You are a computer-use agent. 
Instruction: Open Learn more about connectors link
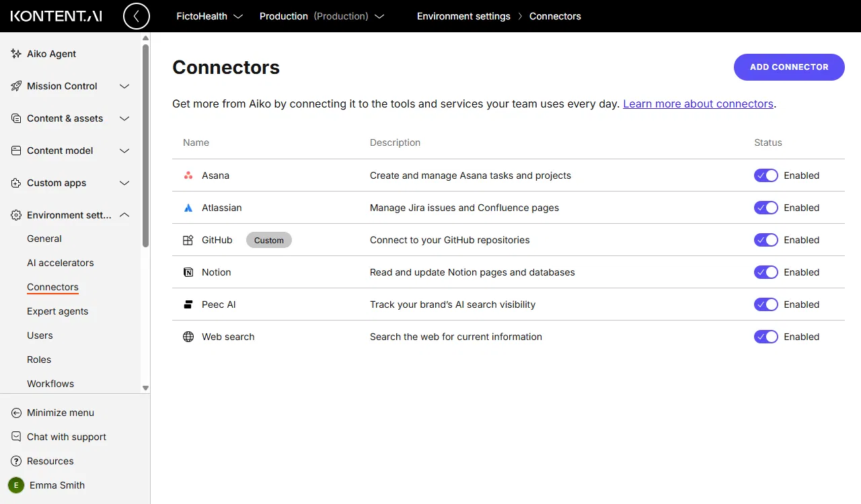tap(698, 103)
